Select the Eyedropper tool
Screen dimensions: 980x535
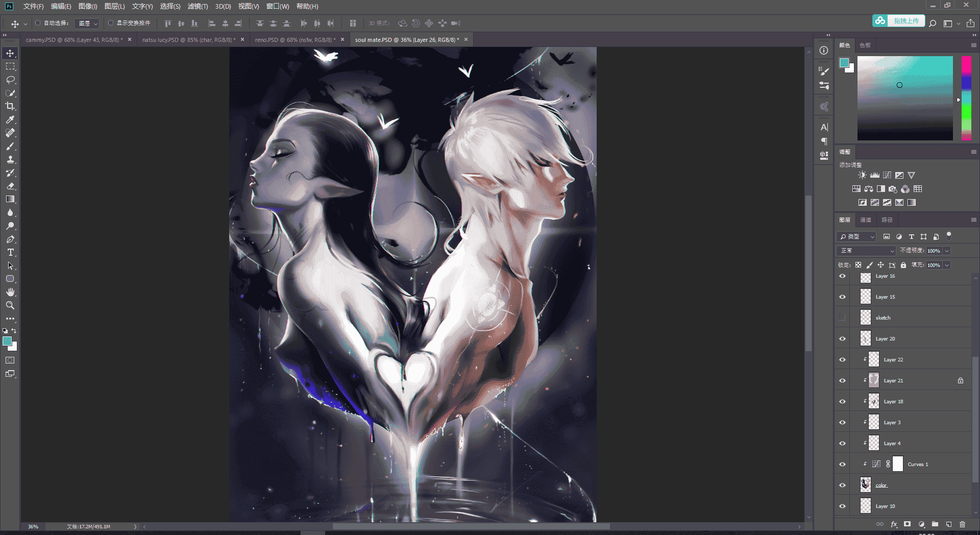point(10,119)
